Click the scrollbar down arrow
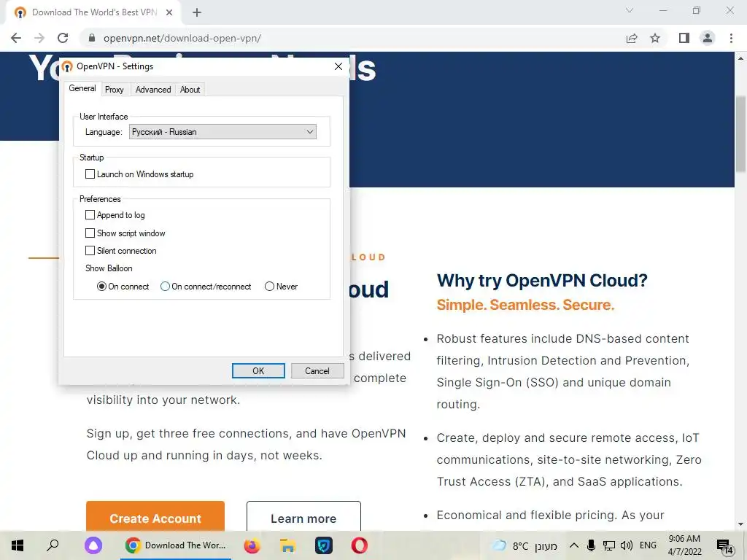 (740, 524)
